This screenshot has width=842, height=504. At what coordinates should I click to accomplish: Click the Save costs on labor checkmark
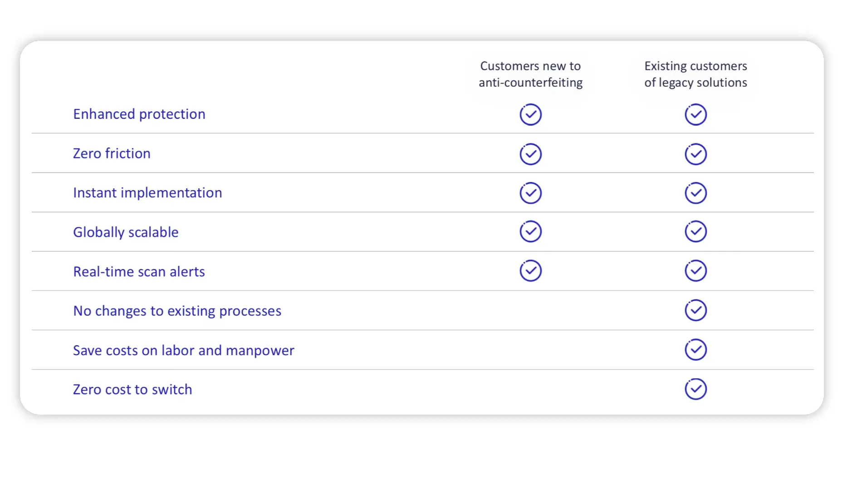[x=695, y=350]
